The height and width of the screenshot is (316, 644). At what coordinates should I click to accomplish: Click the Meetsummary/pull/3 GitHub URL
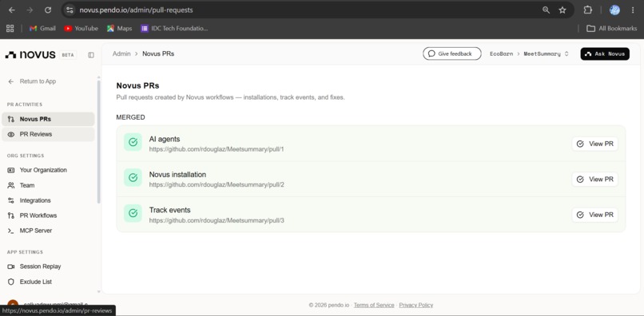pyautogui.click(x=217, y=220)
